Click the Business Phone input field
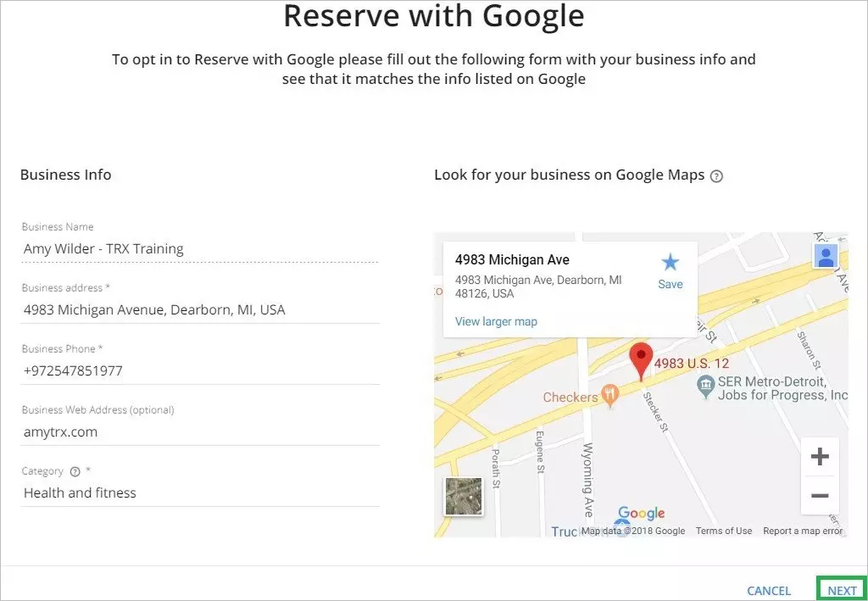Viewport: 868px width, 601px height. point(200,370)
